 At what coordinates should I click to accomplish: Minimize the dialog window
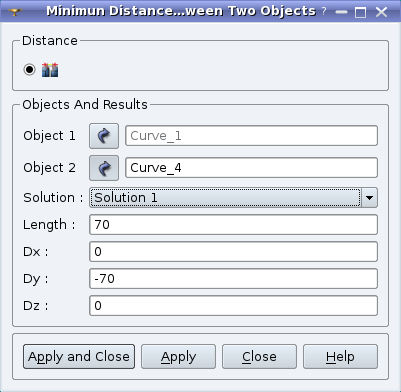tap(341, 12)
